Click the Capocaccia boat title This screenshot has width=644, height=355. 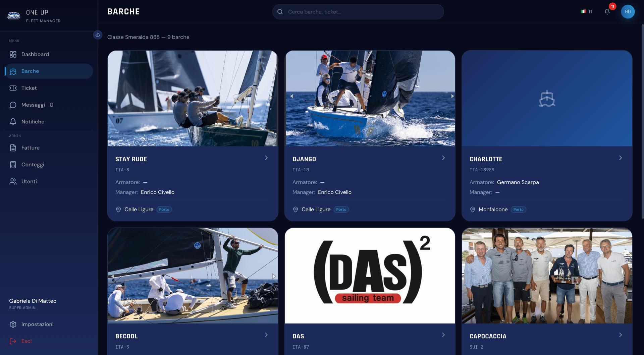[x=488, y=336]
